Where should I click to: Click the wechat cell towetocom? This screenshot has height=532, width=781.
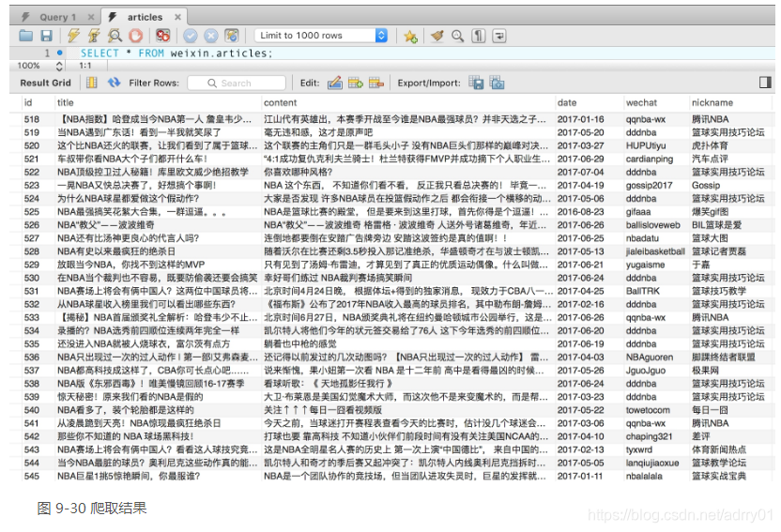(x=648, y=410)
